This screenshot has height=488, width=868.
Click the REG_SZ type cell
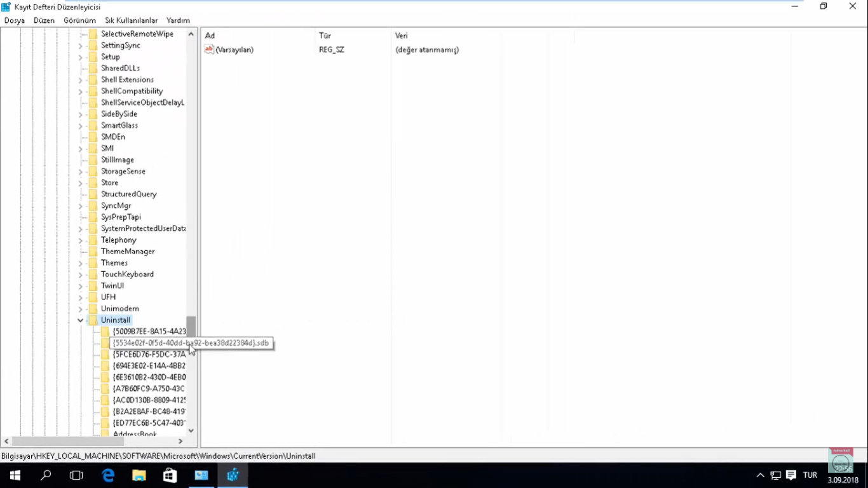coord(332,50)
